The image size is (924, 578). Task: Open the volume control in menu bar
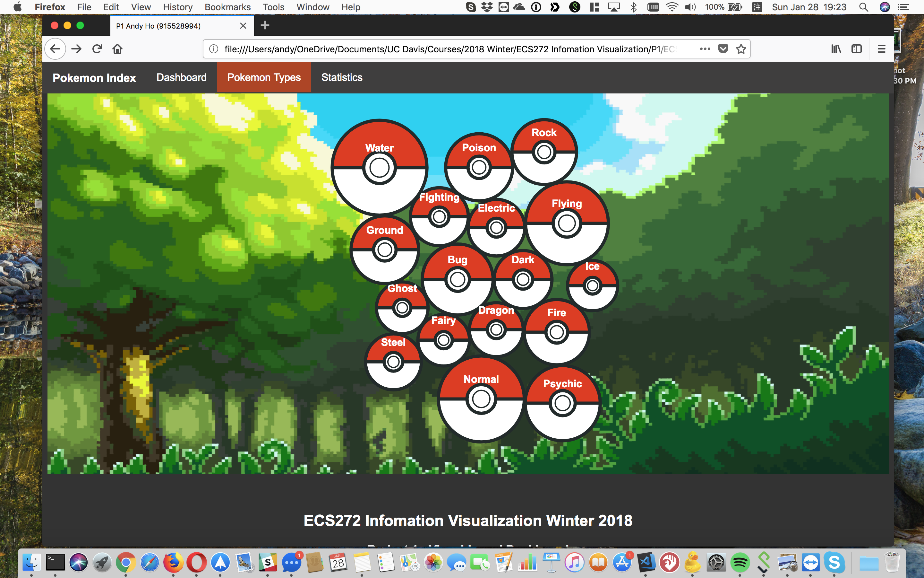click(x=690, y=7)
